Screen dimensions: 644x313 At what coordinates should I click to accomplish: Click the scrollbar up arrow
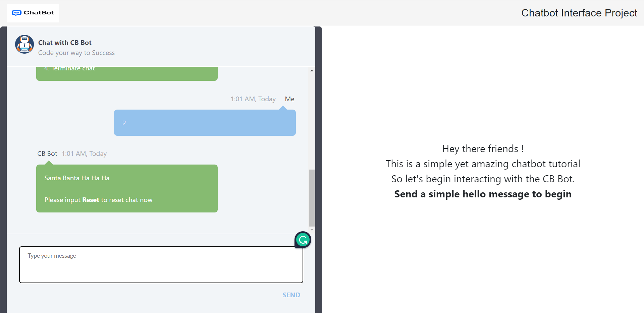312,70
